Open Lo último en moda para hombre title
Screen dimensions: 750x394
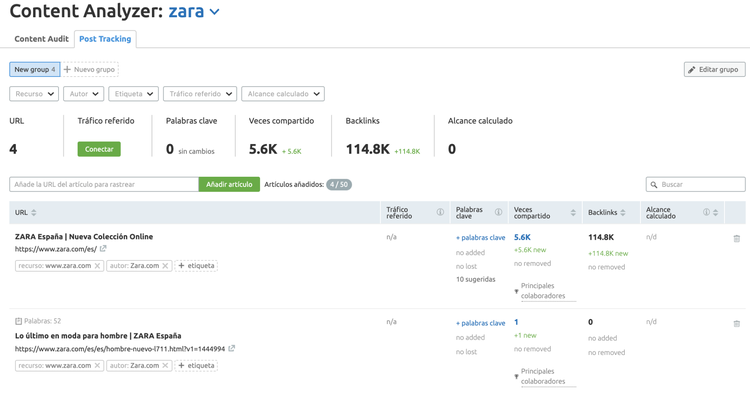point(98,336)
